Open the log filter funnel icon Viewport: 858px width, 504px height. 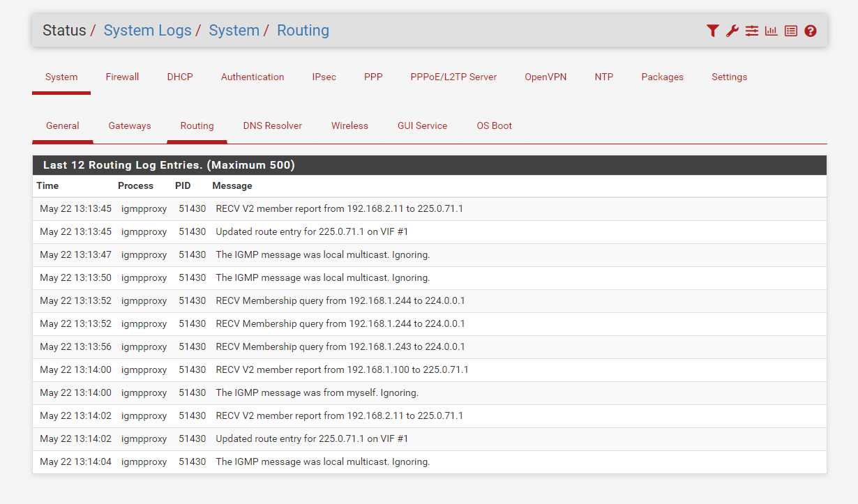(712, 31)
